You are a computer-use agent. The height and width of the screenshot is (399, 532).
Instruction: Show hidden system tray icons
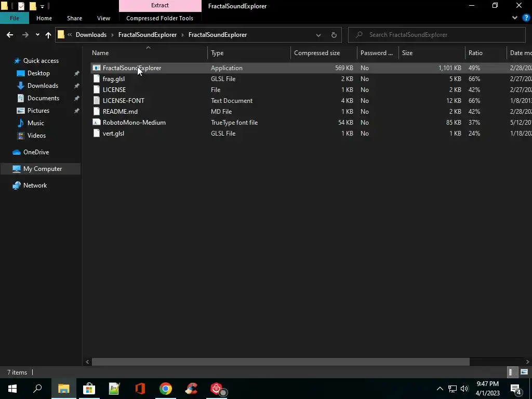[440, 389]
